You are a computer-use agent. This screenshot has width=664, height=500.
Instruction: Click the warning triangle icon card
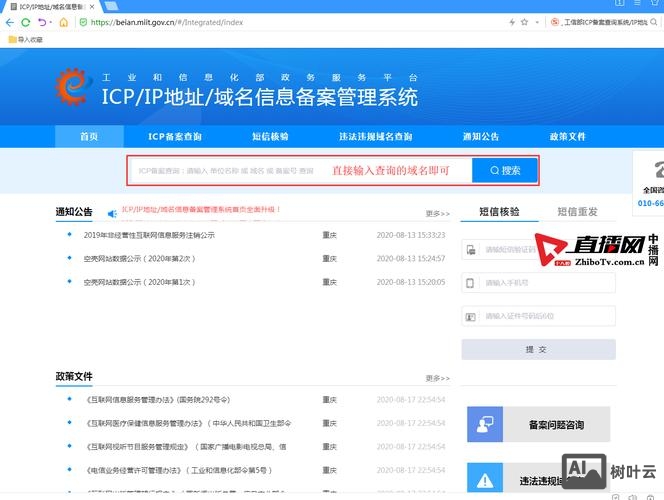pos(485,480)
